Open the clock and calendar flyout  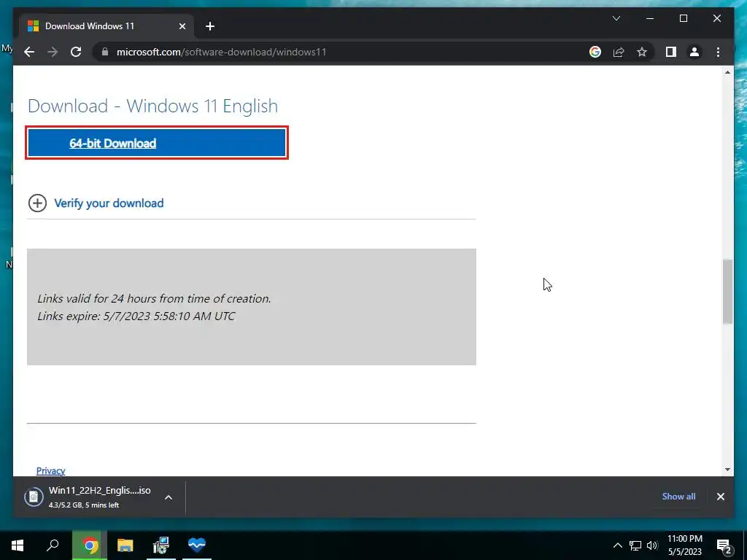coord(684,545)
